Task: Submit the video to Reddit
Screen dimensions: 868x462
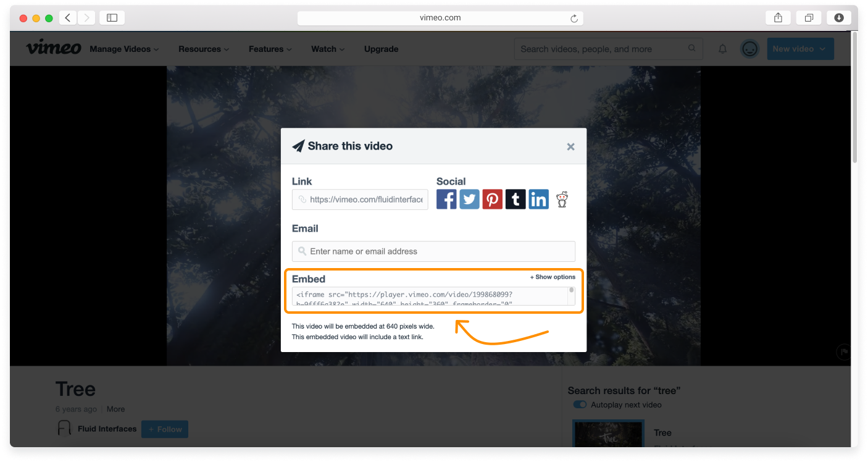Action: (561, 199)
